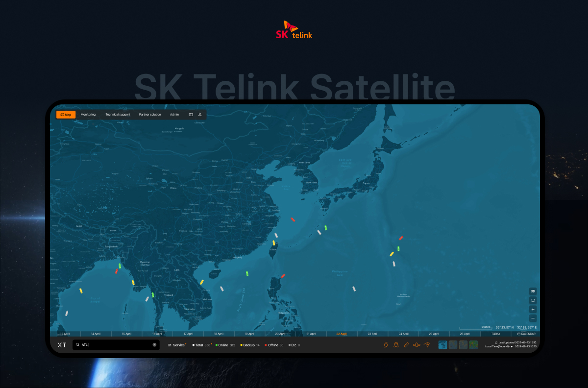The image size is (588, 388).
Task: Select the ship vessel icon
Action: click(x=396, y=345)
